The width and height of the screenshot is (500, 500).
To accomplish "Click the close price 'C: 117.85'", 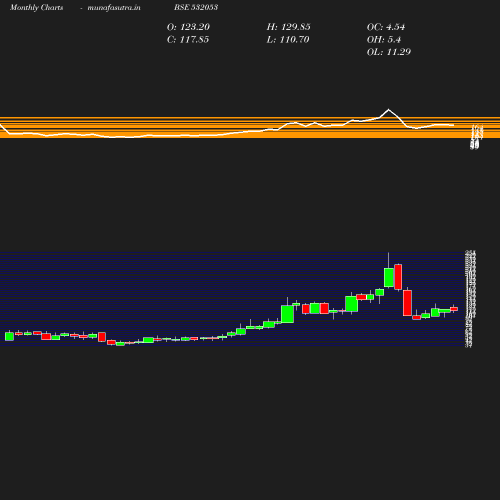I will click(x=188, y=40).
